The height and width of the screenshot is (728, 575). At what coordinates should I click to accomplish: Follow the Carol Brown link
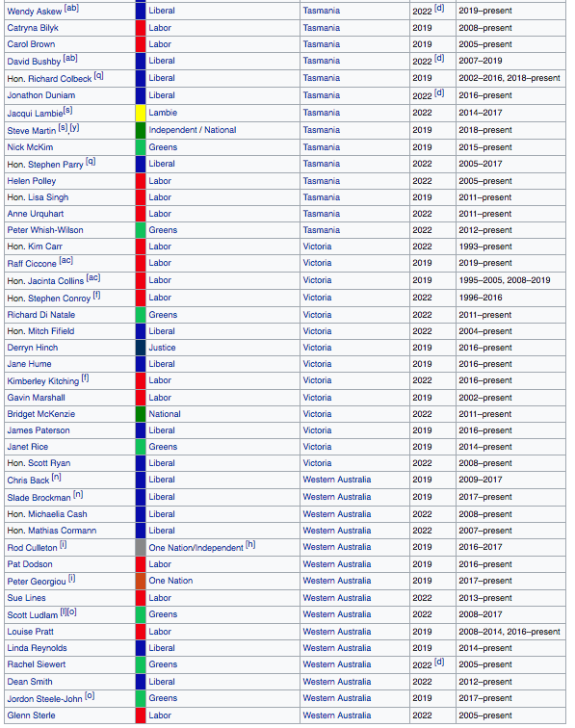(x=31, y=44)
